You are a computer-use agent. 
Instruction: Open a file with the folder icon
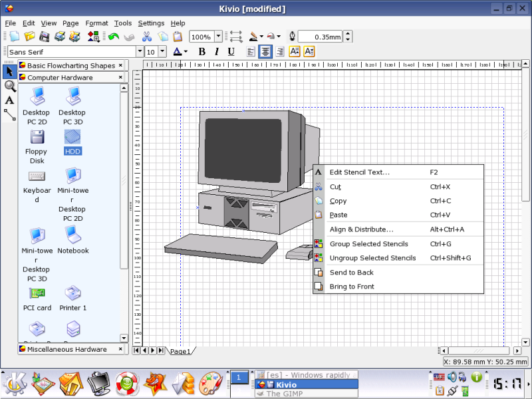29,37
